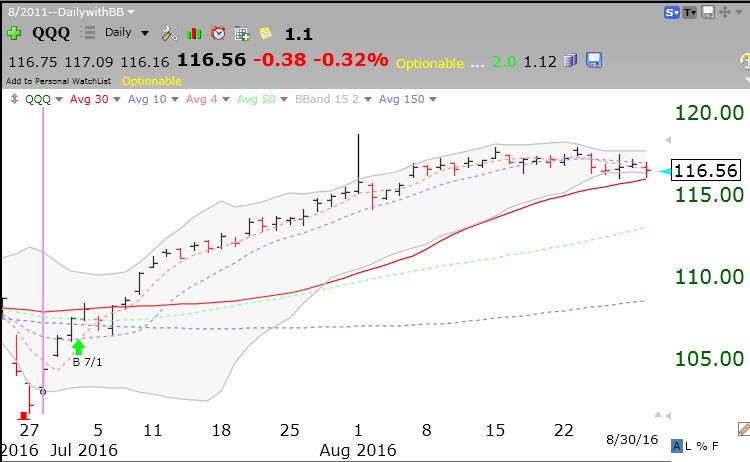This screenshot has height=462, width=750.
Task: Click the gray left triangle near chart bottom right
Action: (x=668, y=416)
